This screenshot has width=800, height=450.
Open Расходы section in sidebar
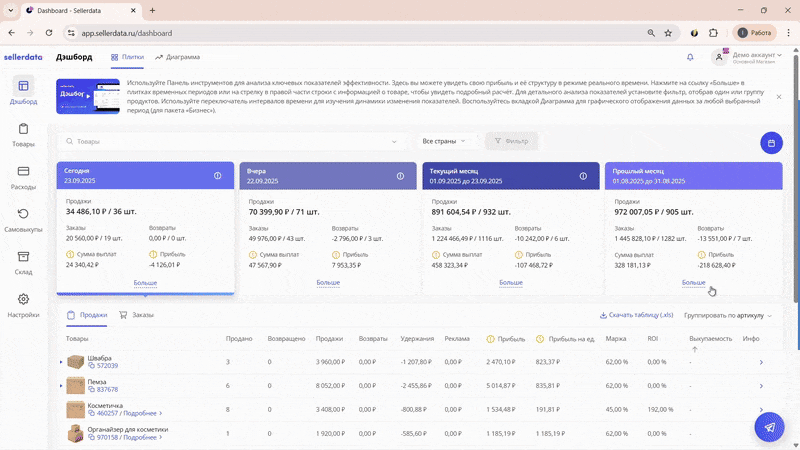(23, 177)
